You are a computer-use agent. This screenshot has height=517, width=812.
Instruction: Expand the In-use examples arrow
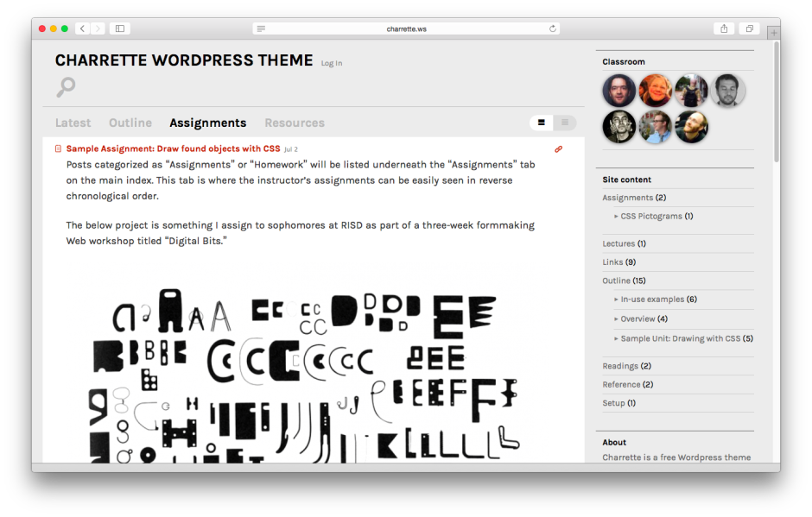(616, 299)
